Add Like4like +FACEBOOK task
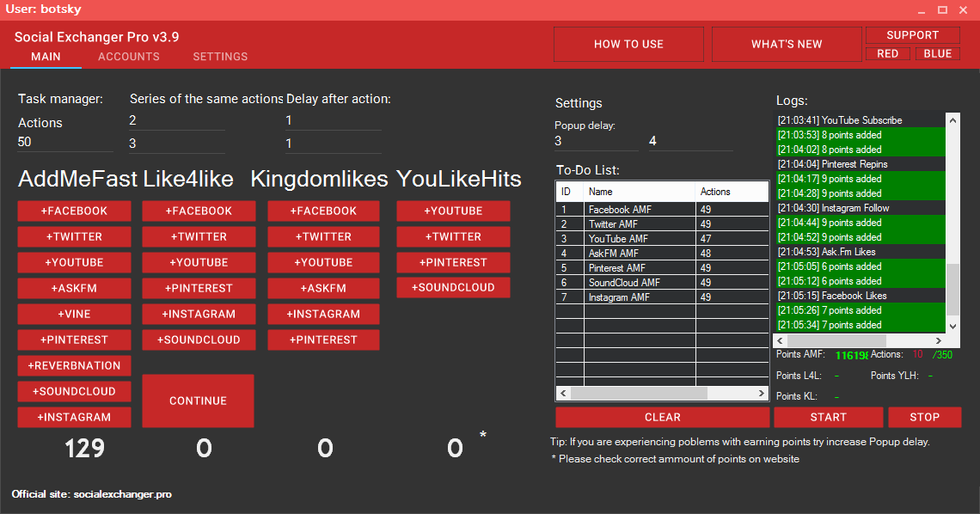Image resolution: width=980 pixels, height=514 pixels. pos(199,211)
